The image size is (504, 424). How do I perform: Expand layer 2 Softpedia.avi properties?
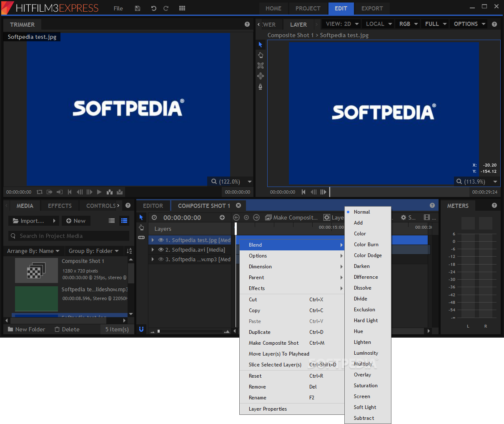pos(153,250)
